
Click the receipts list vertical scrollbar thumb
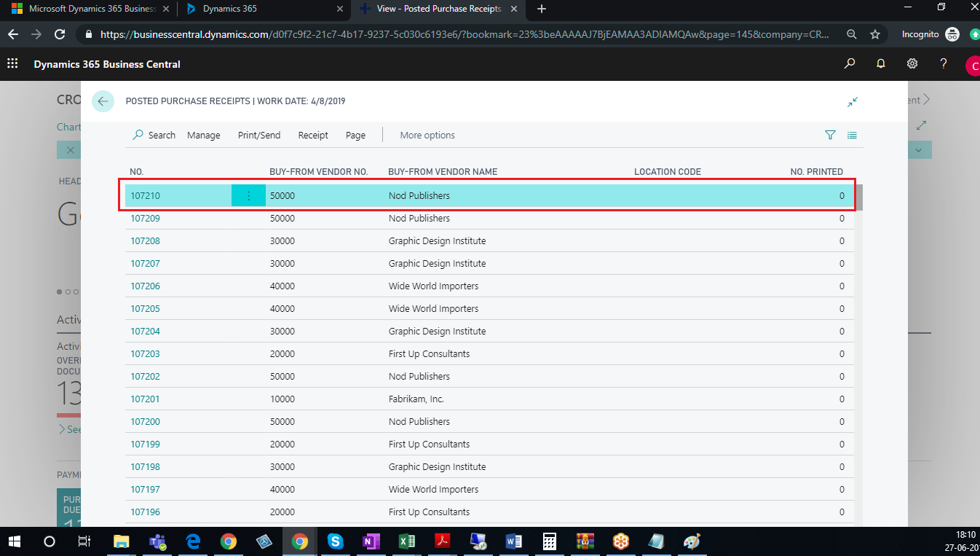pos(859,197)
